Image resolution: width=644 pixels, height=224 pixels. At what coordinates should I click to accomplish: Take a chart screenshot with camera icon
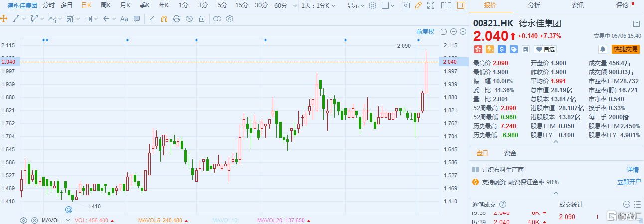click(406, 6)
